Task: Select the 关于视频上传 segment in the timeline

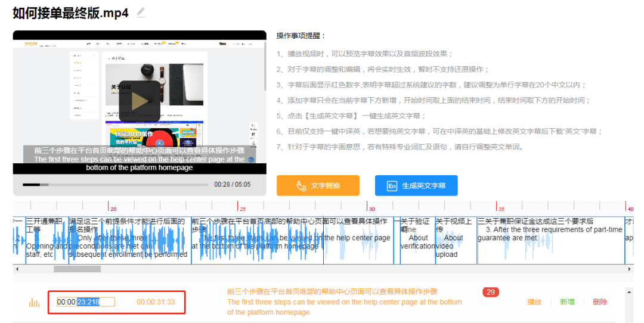Action: click(x=455, y=240)
